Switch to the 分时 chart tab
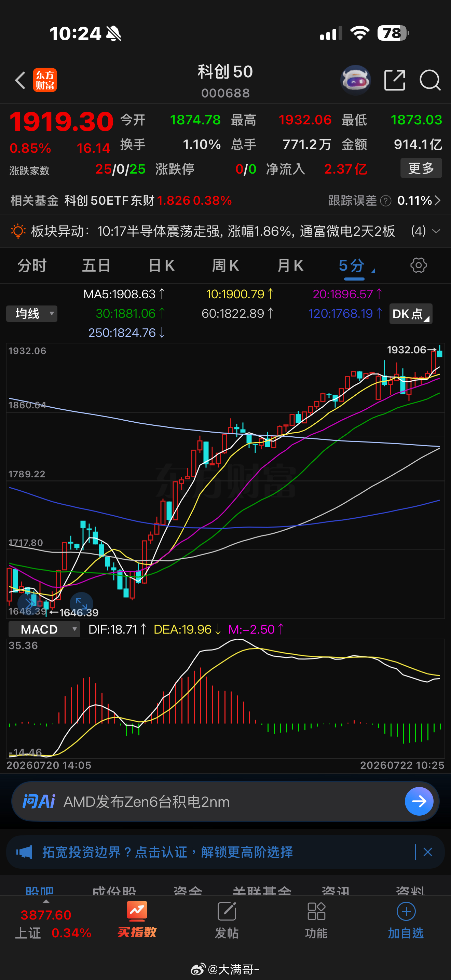The height and width of the screenshot is (980, 451). click(32, 265)
